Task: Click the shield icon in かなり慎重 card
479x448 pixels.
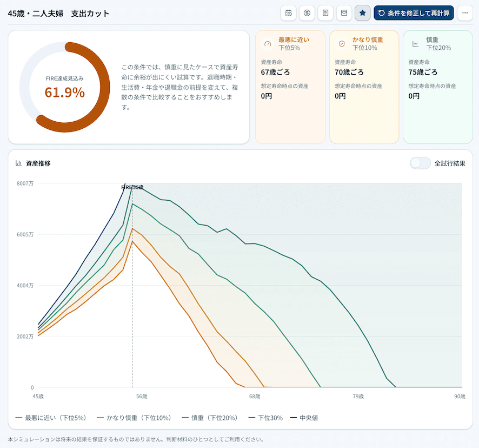Action: click(x=342, y=44)
